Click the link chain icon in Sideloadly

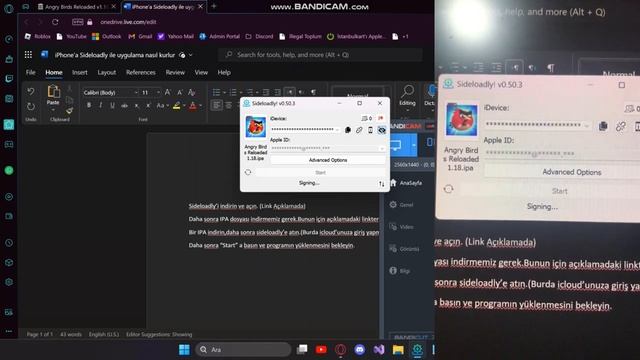[x=359, y=130]
